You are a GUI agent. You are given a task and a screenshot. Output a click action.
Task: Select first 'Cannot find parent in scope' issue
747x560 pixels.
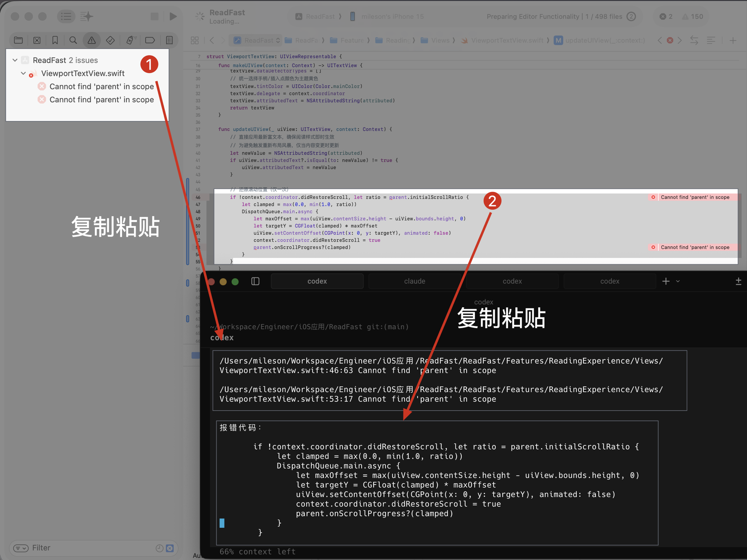101,87
